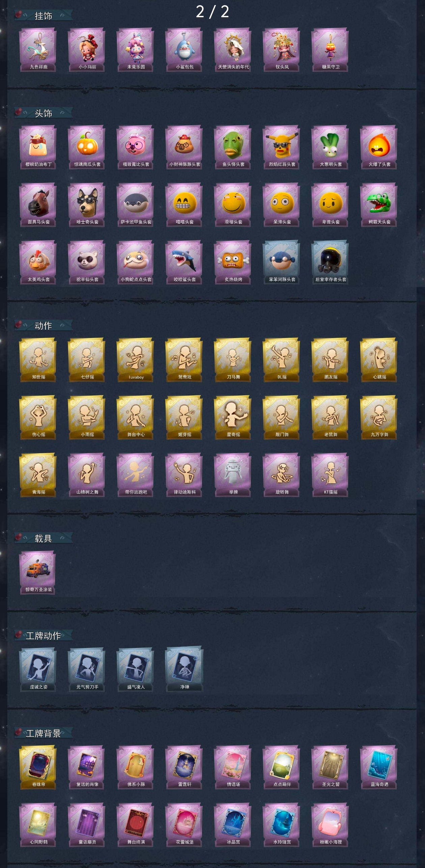Click the 动作 section header
The height and width of the screenshot is (868, 425).
tap(44, 326)
